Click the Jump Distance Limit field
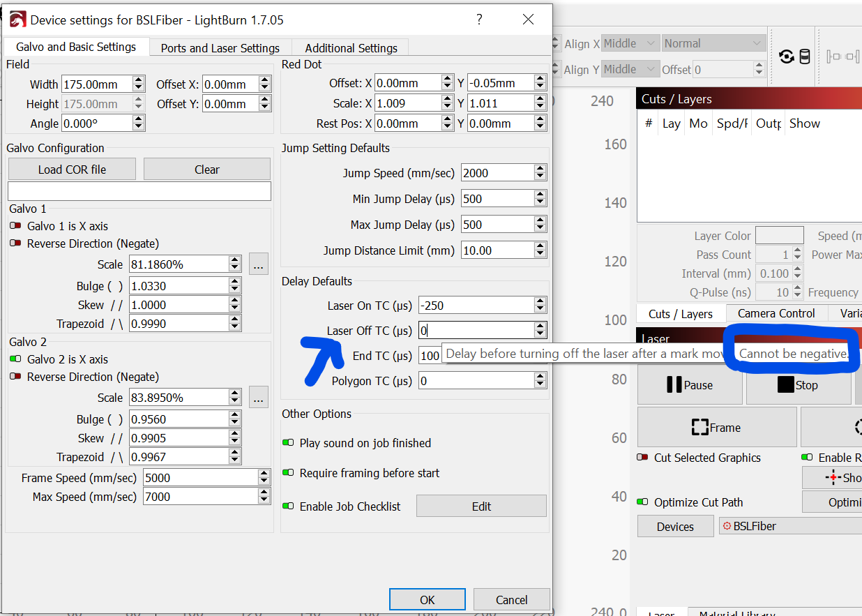 (498, 250)
